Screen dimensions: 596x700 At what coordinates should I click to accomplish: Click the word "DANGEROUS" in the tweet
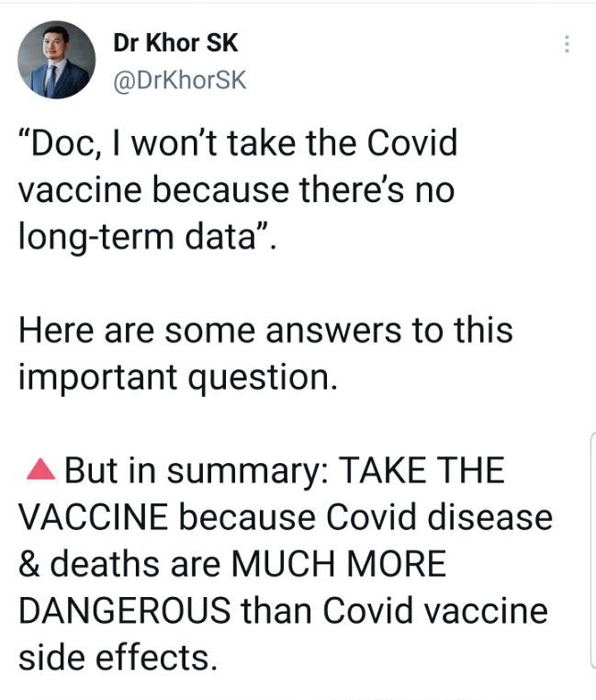point(125,611)
